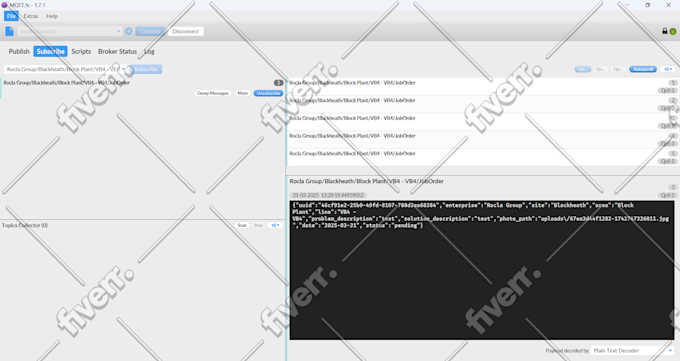Click message count badge on subscribed topic
Image resolution: width=680 pixels, height=361 pixels.
[x=278, y=82]
